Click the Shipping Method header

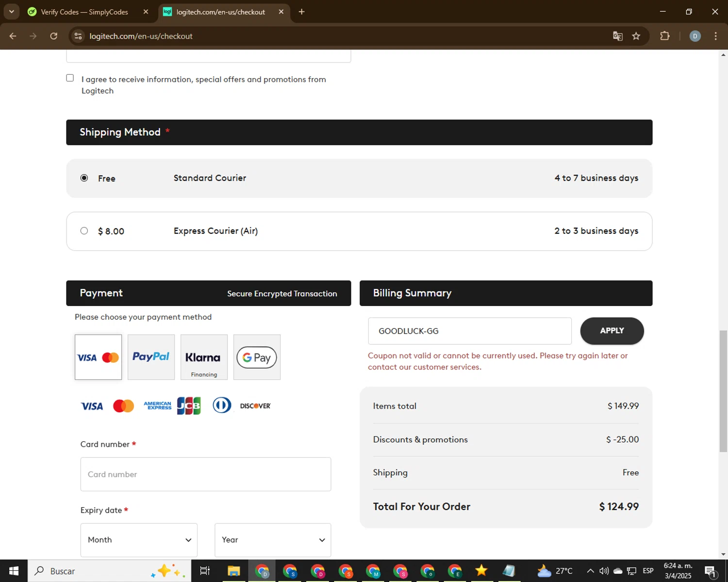coord(359,132)
